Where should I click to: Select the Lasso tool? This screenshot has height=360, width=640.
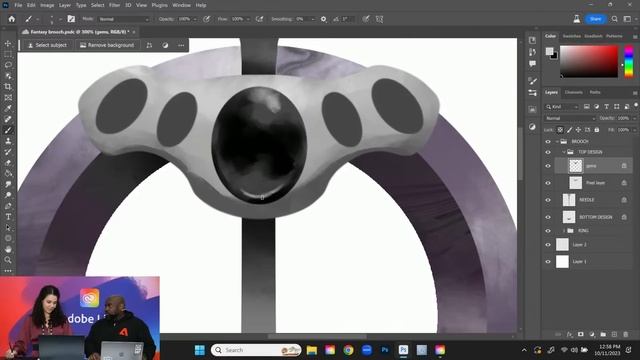(8, 65)
